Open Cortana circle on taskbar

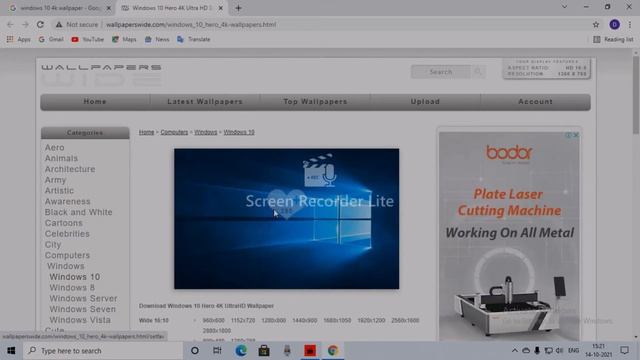(x=195, y=351)
